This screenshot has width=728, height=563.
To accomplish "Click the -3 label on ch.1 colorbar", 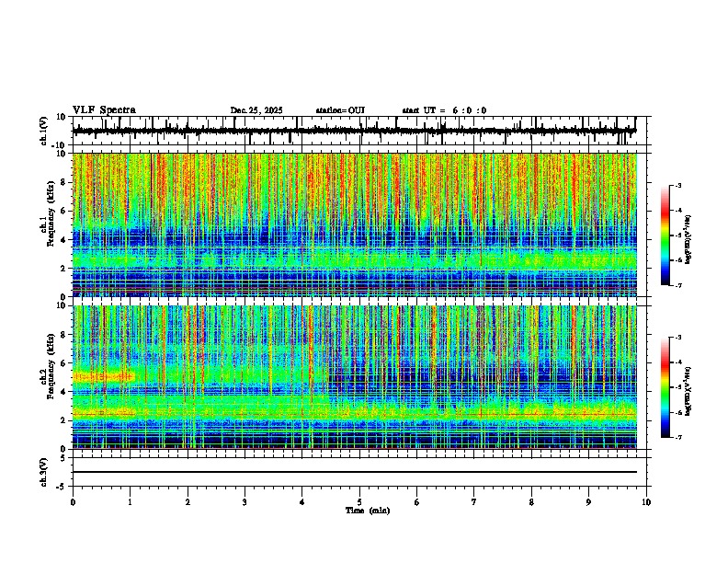I will point(677,185).
